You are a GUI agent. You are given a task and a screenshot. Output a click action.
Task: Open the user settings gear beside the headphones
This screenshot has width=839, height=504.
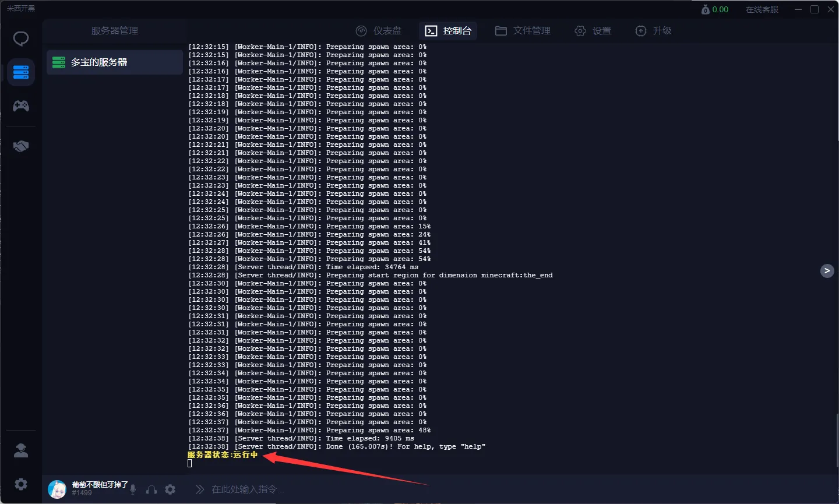pyautogui.click(x=170, y=489)
